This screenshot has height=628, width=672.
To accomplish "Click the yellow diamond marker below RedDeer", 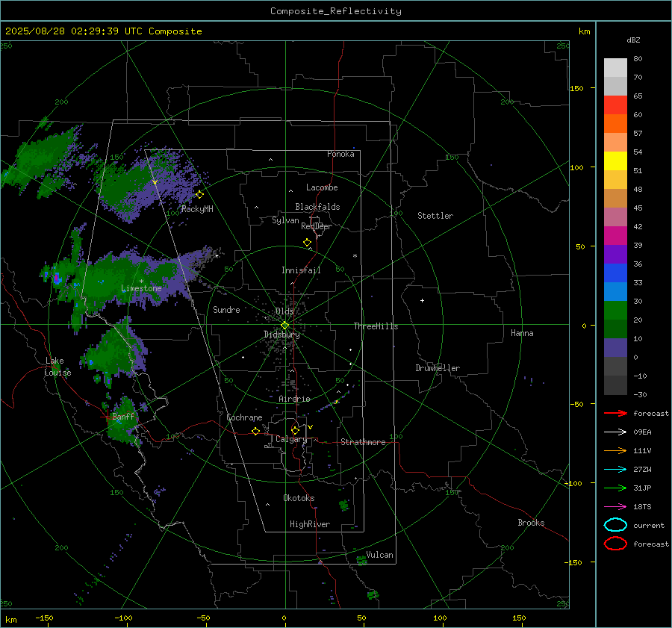I will tap(308, 243).
